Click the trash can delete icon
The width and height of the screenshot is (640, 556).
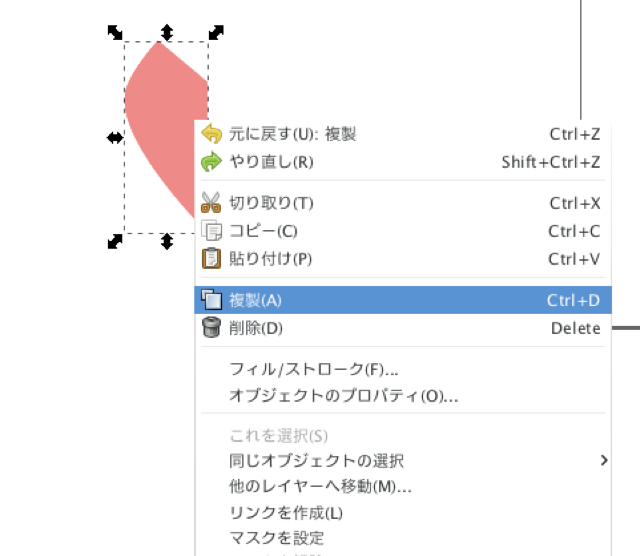(211, 328)
